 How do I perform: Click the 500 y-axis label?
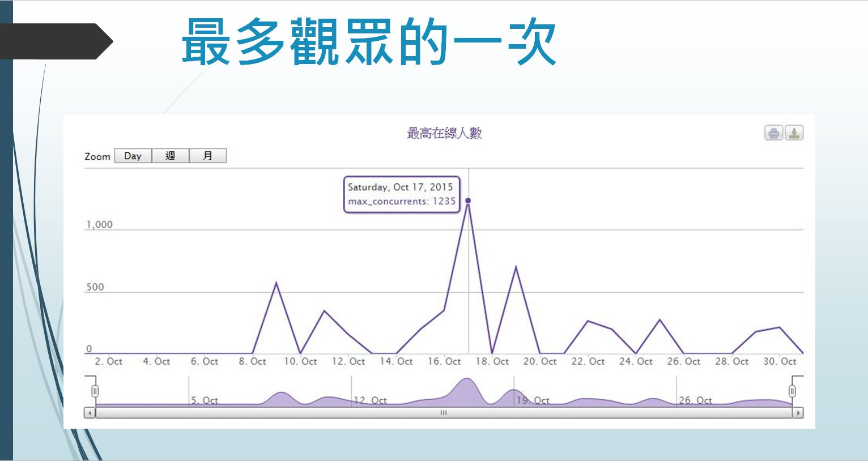tap(95, 287)
